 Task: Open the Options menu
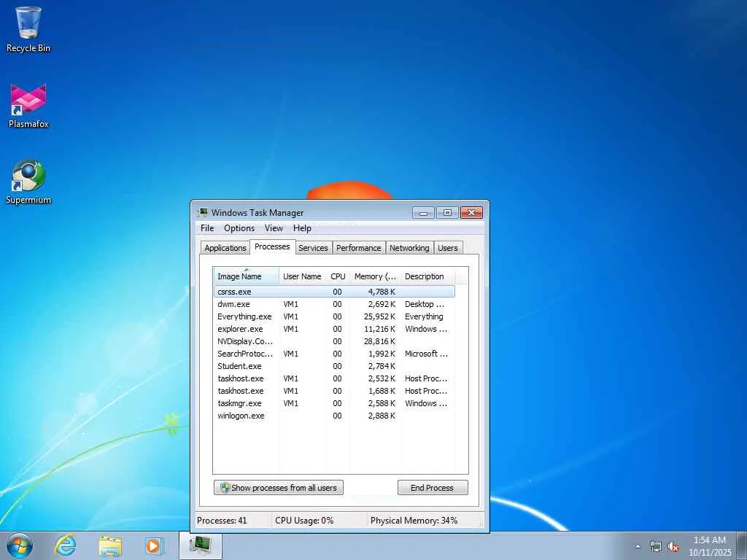(239, 228)
